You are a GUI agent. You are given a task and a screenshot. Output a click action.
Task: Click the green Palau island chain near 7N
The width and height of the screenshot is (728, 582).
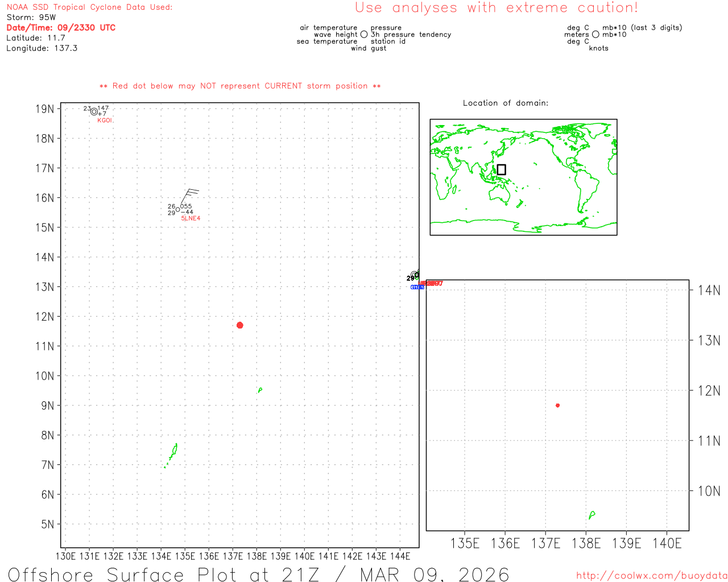click(171, 455)
